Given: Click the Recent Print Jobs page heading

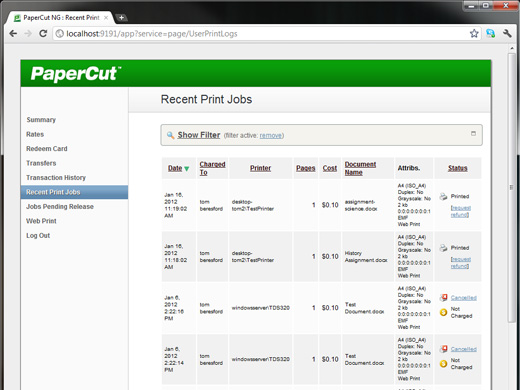Looking at the screenshot, I should point(206,99).
